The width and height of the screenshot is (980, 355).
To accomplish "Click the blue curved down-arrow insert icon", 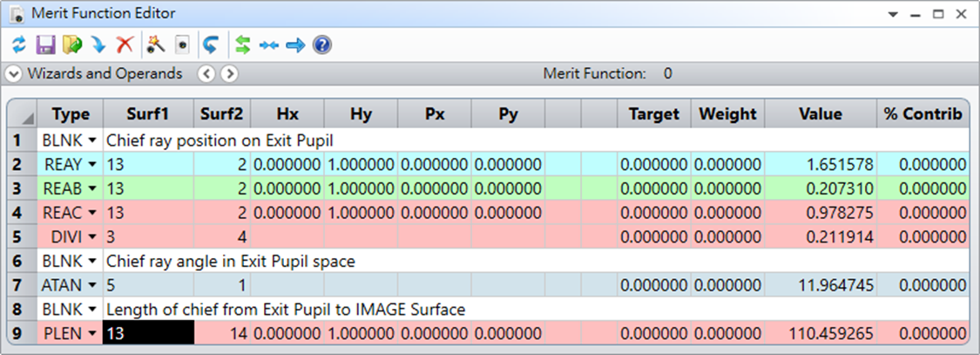I will [98, 45].
